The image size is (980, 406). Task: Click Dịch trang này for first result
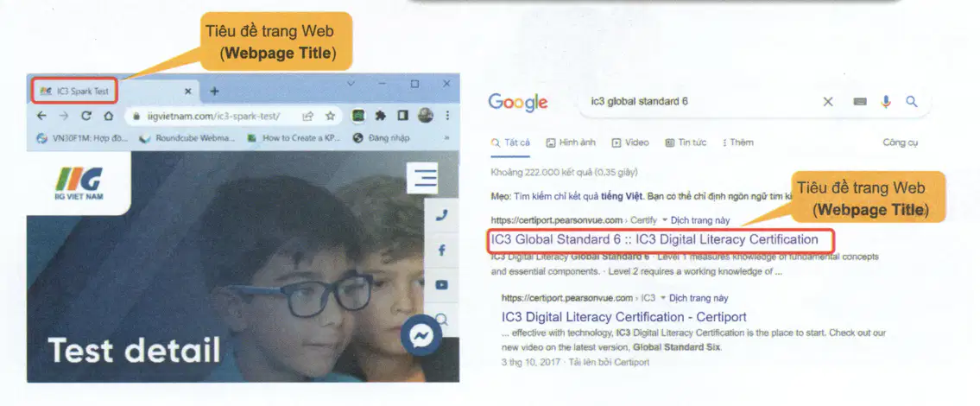click(x=700, y=220)
